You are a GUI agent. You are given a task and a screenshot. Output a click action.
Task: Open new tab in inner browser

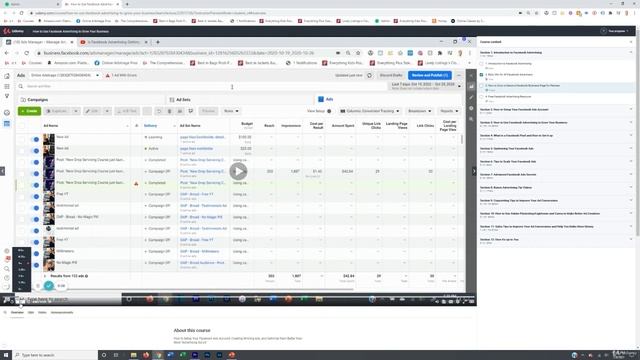(x=158, y=42)
